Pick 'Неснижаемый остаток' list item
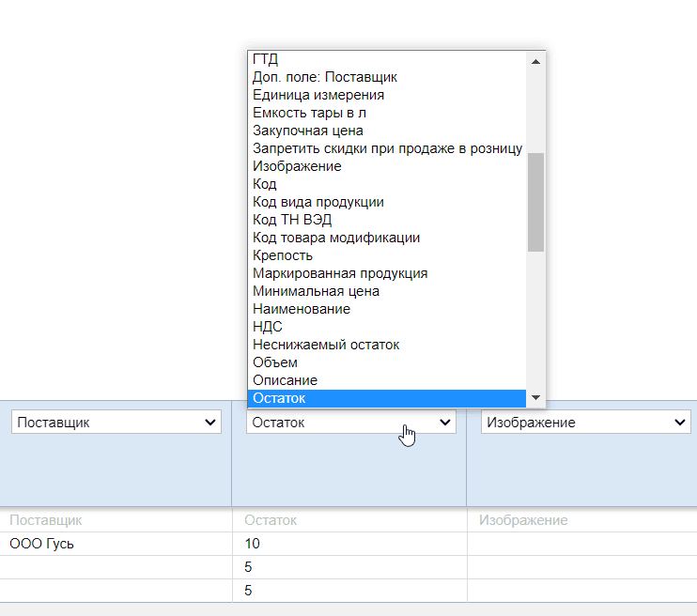 [326, 345]
